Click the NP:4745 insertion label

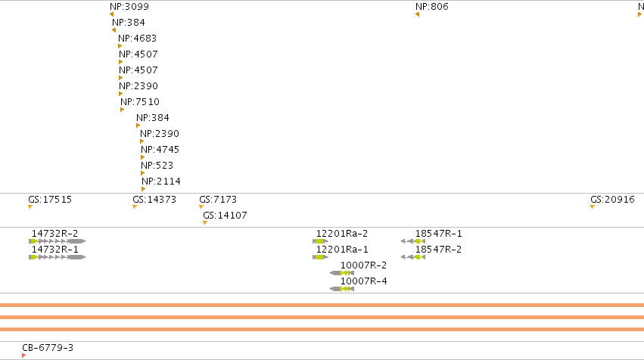160,150
